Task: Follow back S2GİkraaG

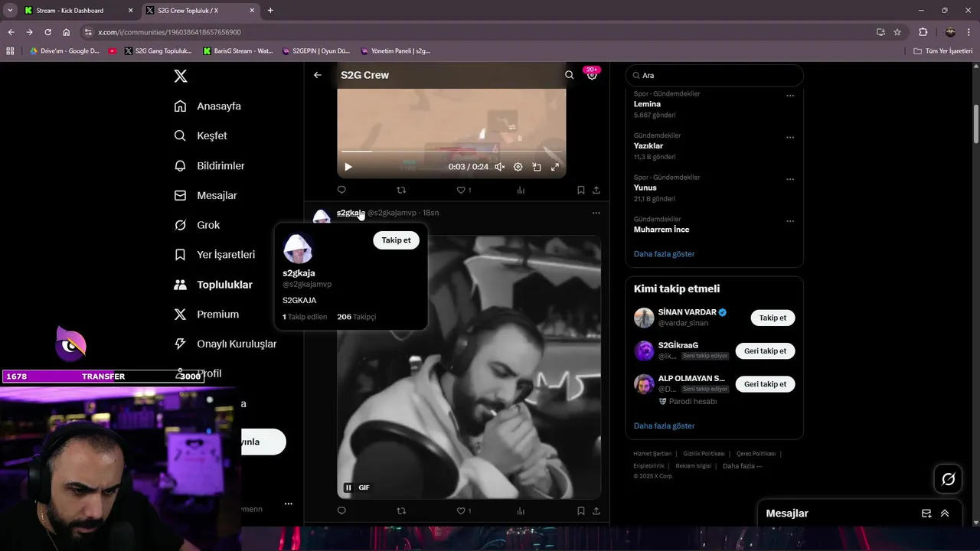Action: (x=765, y=351)
